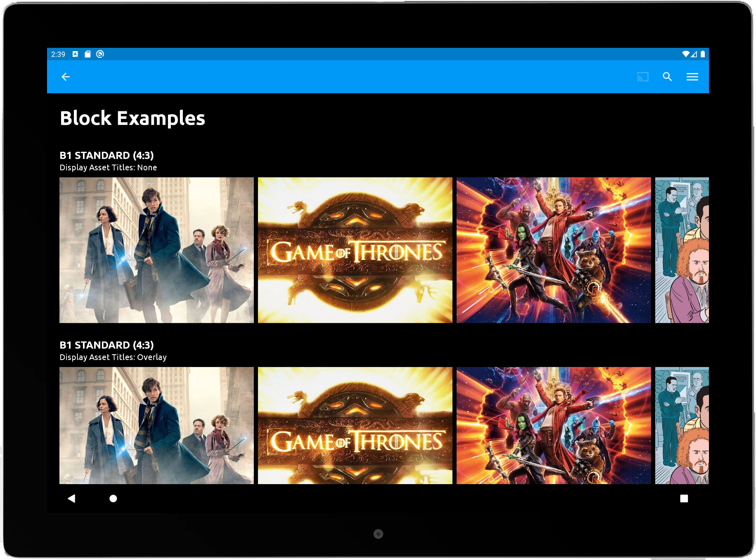Select B1 STANDARD heading above the None row
Image resolution: width=756 pixels, height=560 pixels.
tap(106, 155)
